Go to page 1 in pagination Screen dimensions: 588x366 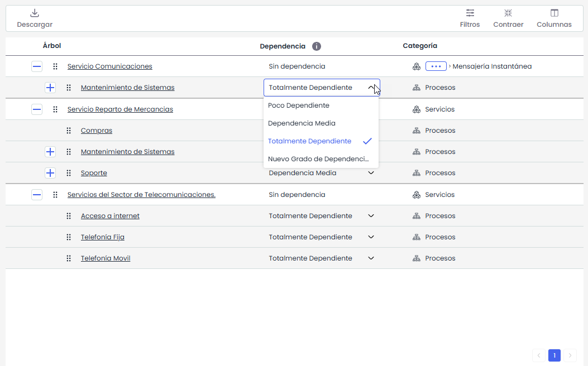click(x=554, y=355)
